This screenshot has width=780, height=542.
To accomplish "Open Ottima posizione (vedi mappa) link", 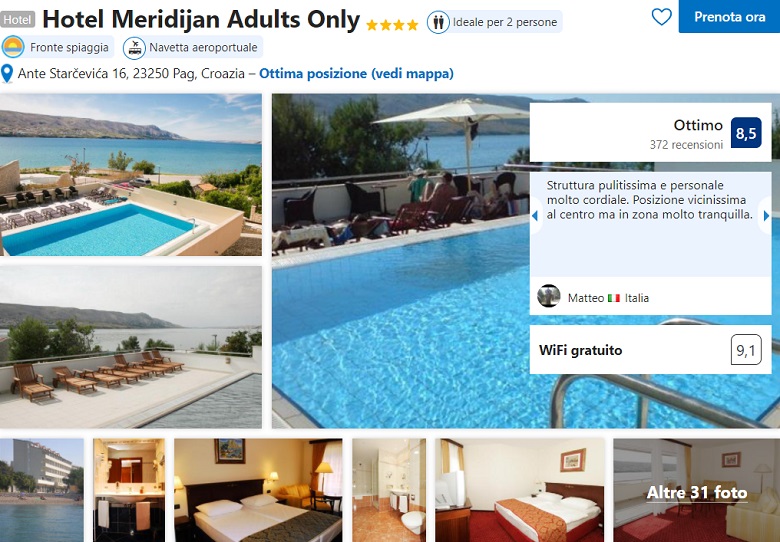I will click(x=356, y=74).
